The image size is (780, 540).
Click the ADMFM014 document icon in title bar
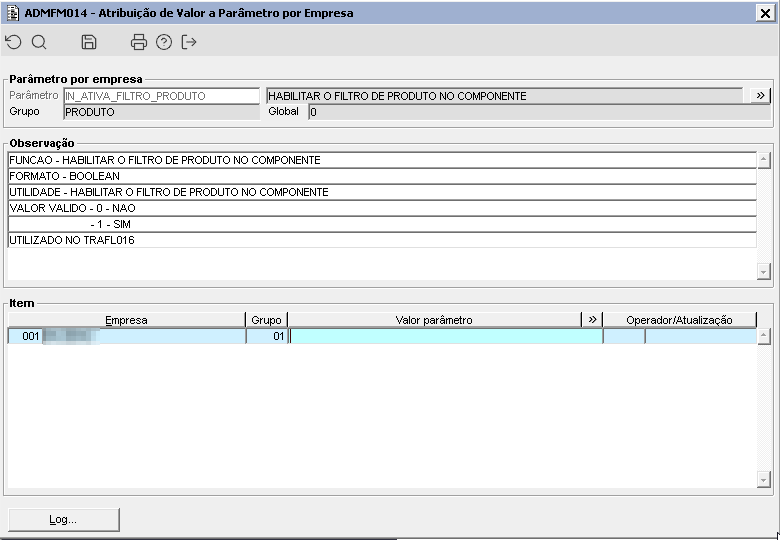point(12,12)
